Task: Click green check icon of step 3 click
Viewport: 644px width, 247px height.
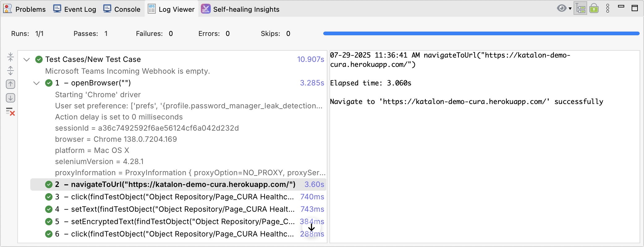Action: tap(49, 197)
